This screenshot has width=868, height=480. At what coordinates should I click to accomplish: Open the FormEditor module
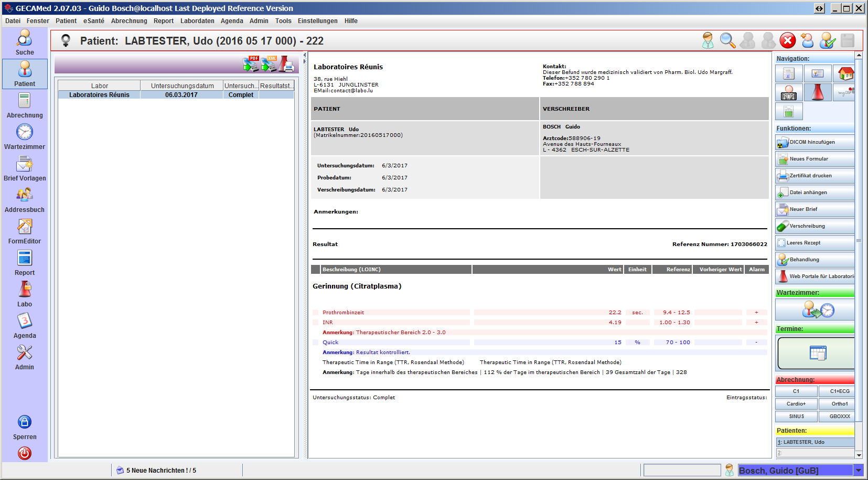pyautogui.click(x=25, y=231)
